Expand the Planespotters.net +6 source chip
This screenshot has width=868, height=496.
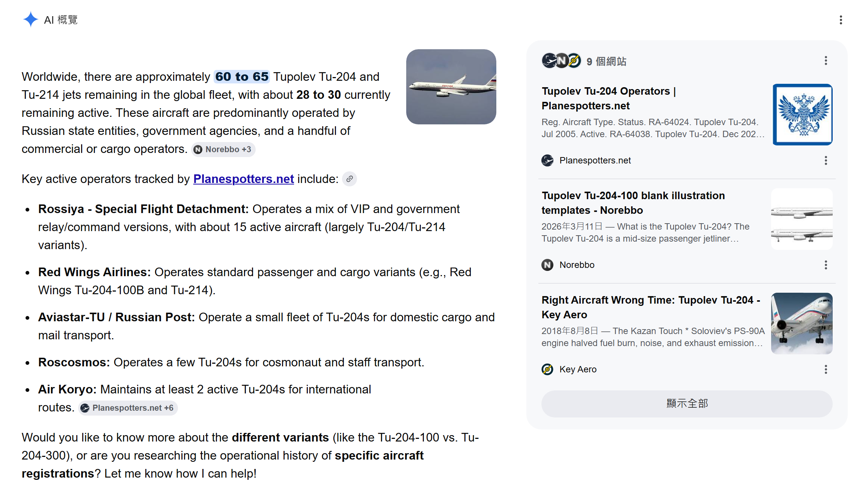click(x=128, y=408)
